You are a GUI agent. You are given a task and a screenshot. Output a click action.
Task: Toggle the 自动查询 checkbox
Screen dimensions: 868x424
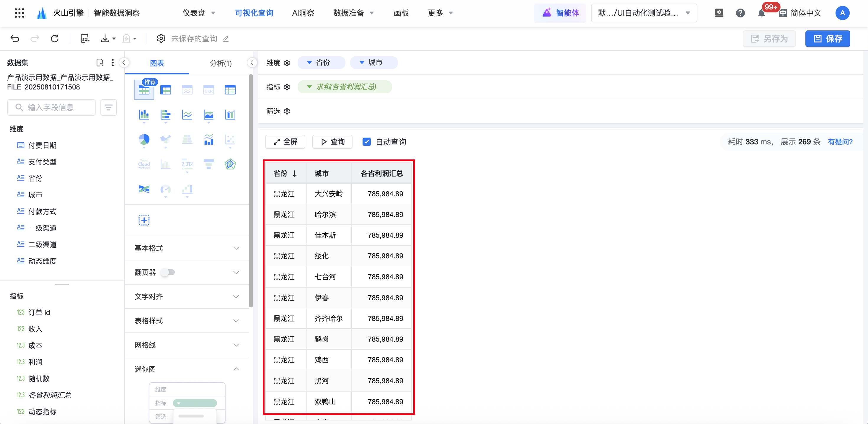click(367, 142)
